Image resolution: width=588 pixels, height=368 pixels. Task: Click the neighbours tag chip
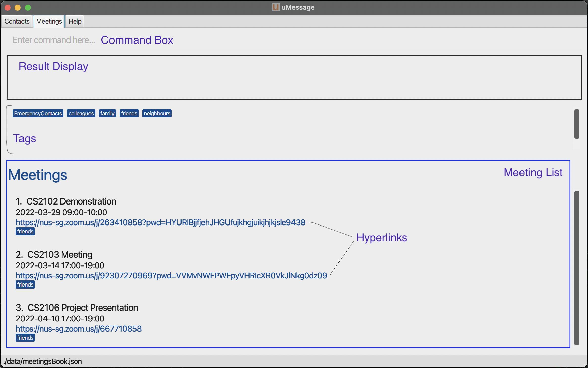click(x=157, y=113)
